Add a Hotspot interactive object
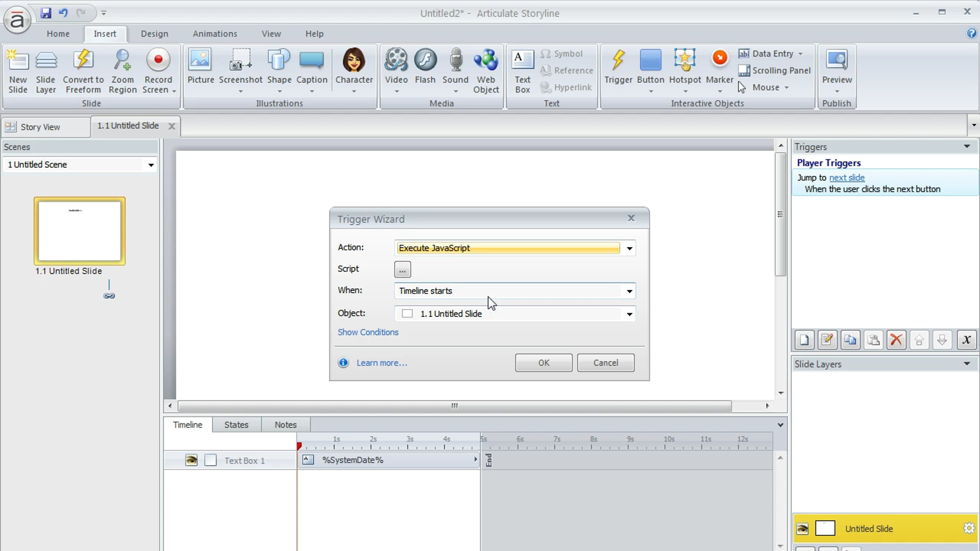980x551 pixels. (x=685, y=67)
